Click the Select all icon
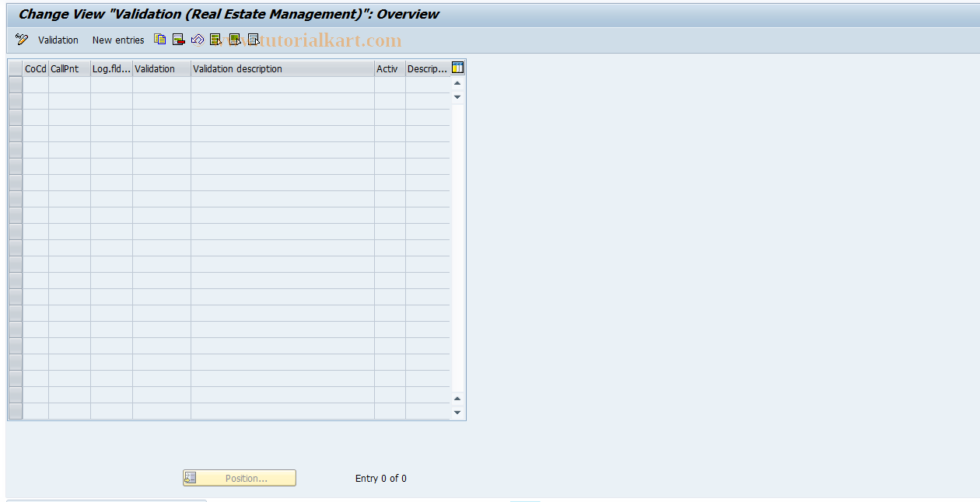Viewport: 980px width, 502px height. coord(216,39)
